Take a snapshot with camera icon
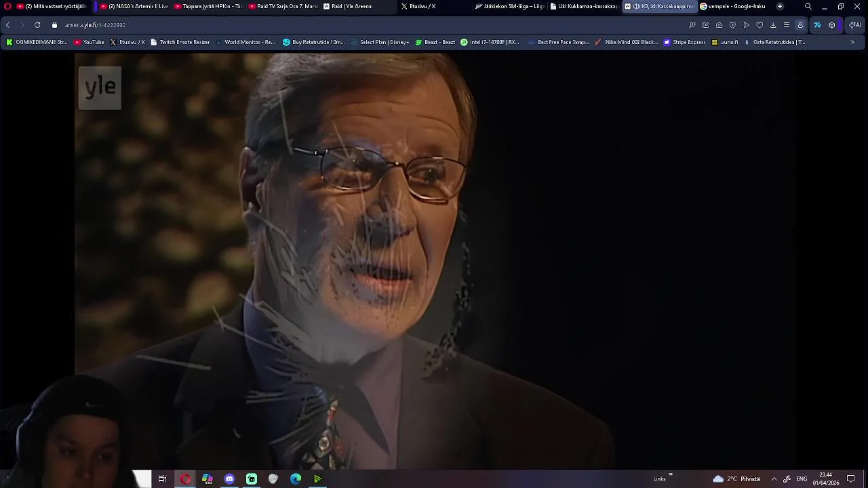The height and width of the screenshot is (488, 868). pos(719,25)
